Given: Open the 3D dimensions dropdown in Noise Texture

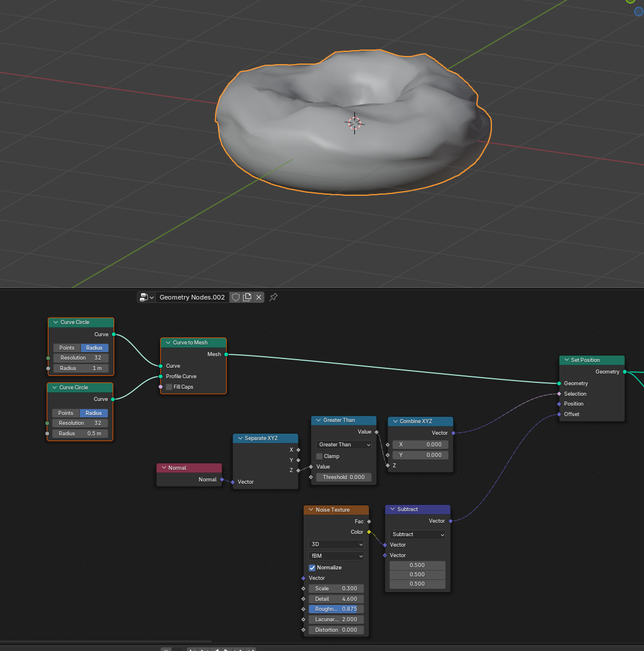Looking at the screenshot, I should 336,544.
